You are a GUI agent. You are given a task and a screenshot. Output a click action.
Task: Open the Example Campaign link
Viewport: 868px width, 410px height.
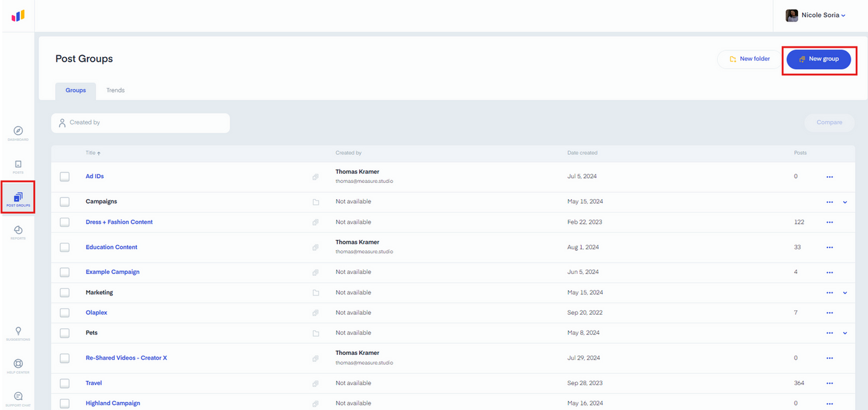point(112,272)
